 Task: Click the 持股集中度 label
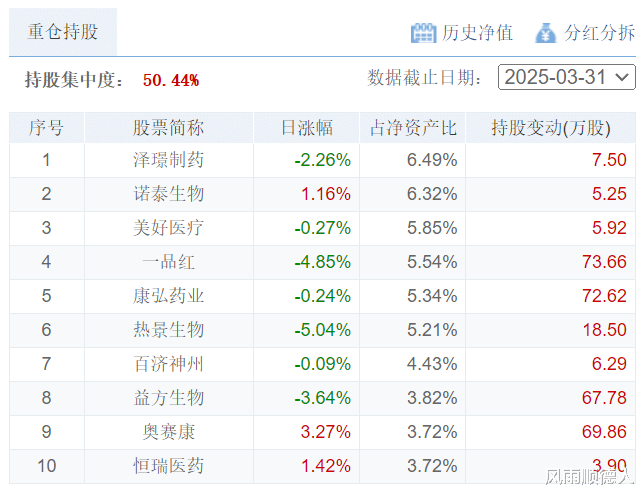[x=74, y=80]
